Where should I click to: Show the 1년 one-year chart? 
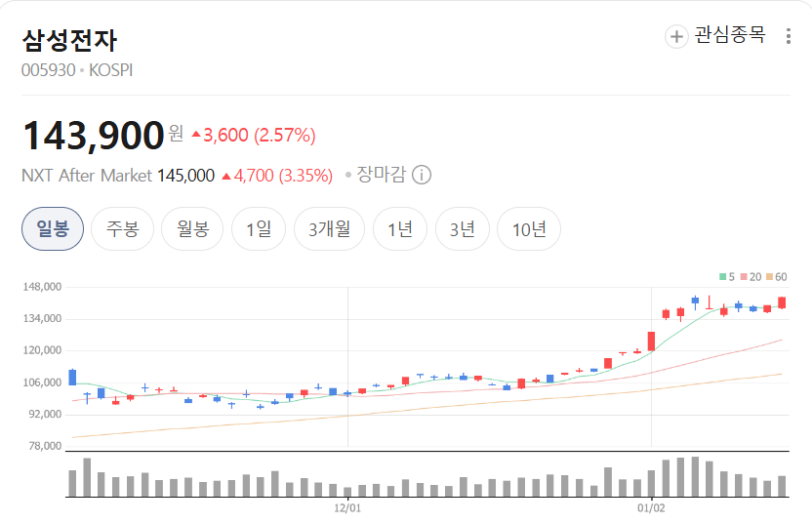point(400,229)
